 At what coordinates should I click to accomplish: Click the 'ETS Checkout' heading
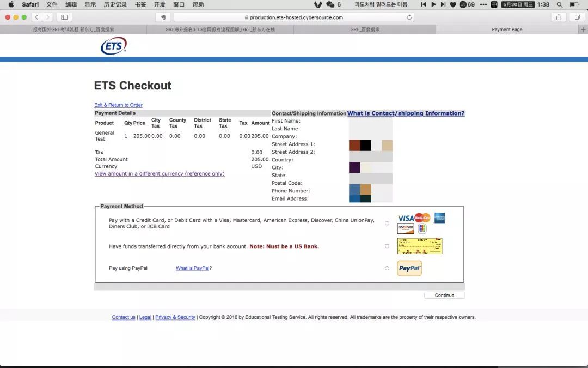tap(132, 86)
